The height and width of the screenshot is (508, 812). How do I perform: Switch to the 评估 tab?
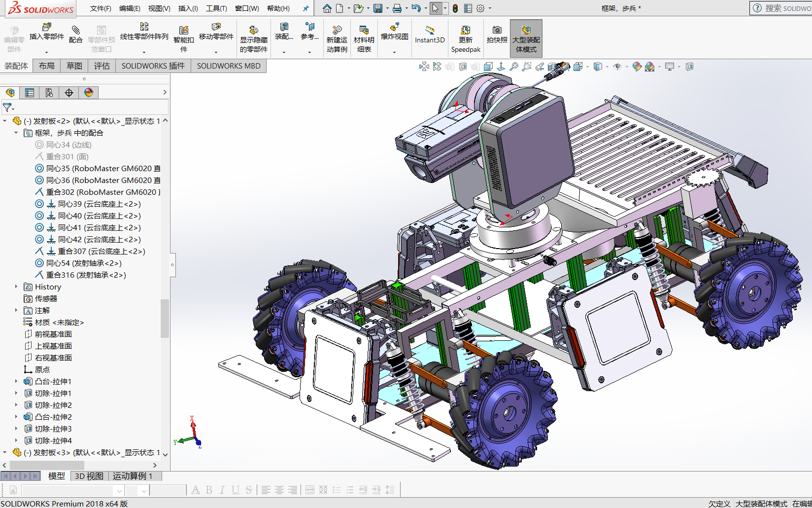(101, 66)
